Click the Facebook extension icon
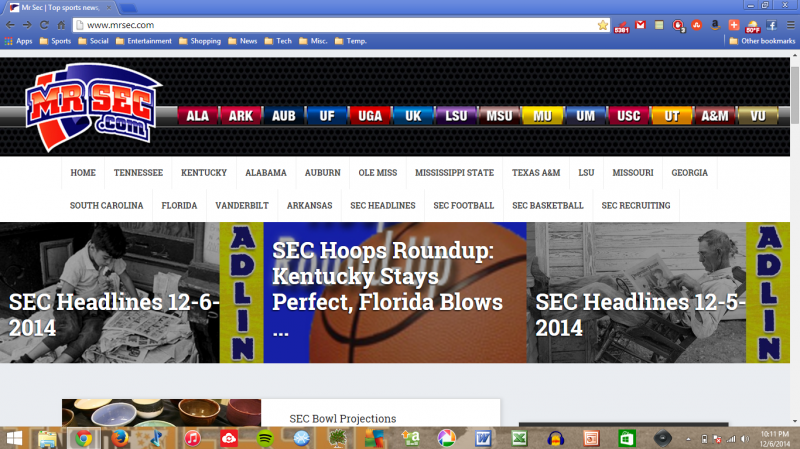800x449 pixels. [x=771, y=25]
